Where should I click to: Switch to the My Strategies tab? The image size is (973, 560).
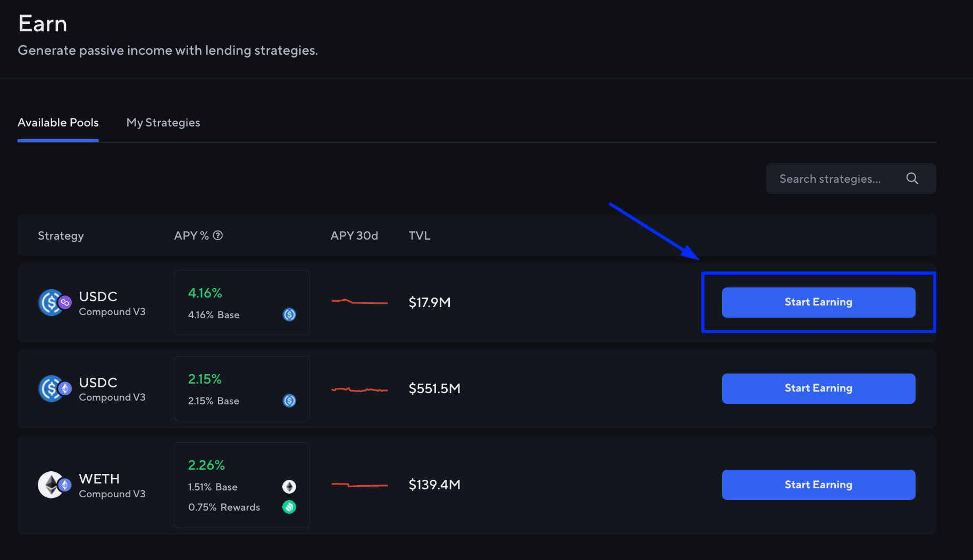163,122
